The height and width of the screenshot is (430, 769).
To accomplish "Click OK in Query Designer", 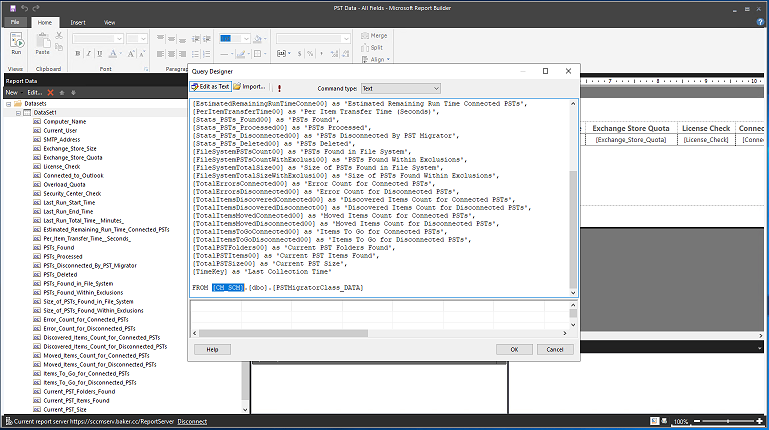I will pos(514,350).
